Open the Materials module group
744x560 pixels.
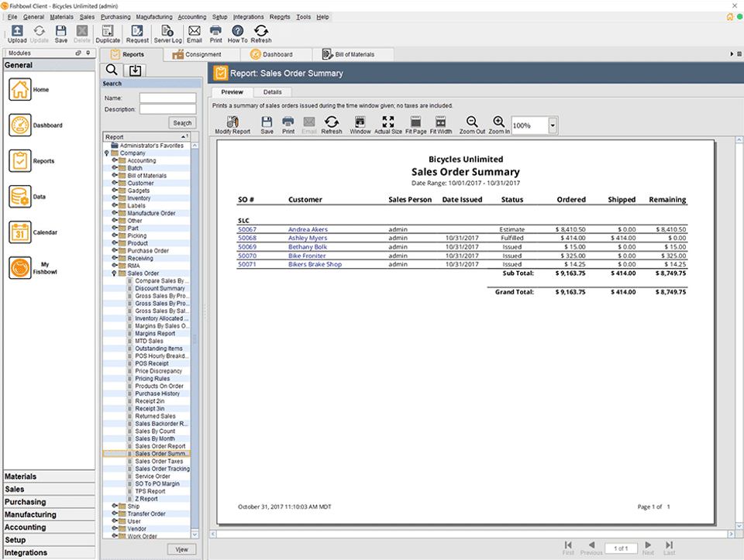(50, 476)
